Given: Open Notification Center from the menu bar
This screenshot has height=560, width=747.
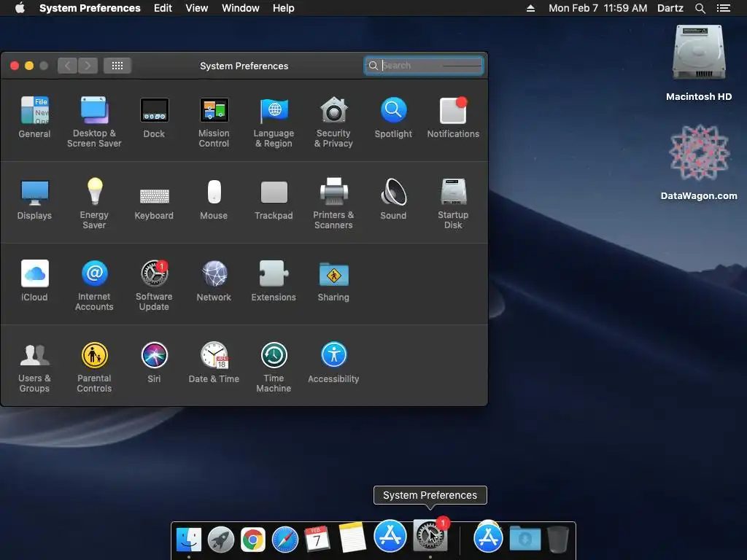Looking at the screenshot, I should (x=724, y=8).
